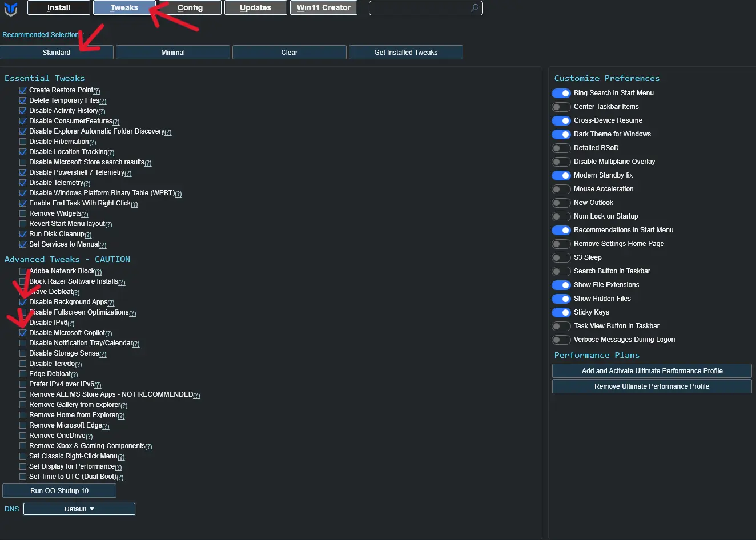
Task: Open help (?) link beside Create Restore Point
Action: click(x=96, y=91)
